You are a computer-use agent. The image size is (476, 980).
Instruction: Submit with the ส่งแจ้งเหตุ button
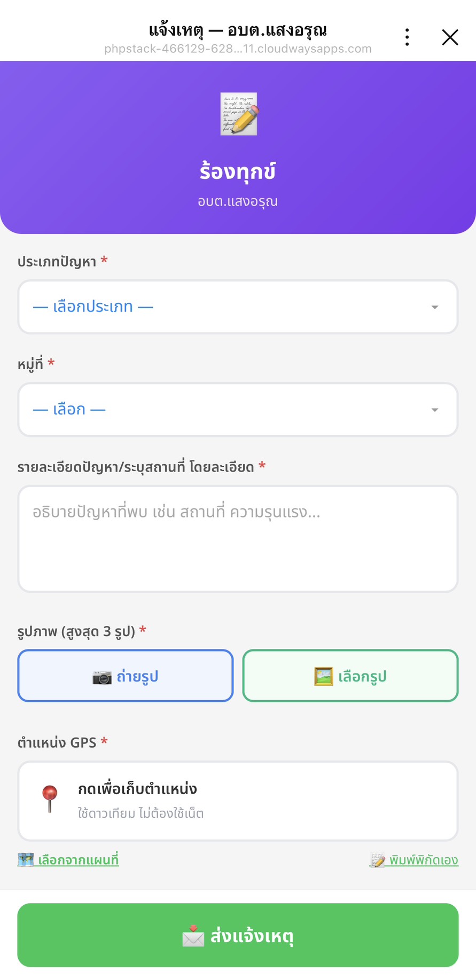tap(238, 935)
